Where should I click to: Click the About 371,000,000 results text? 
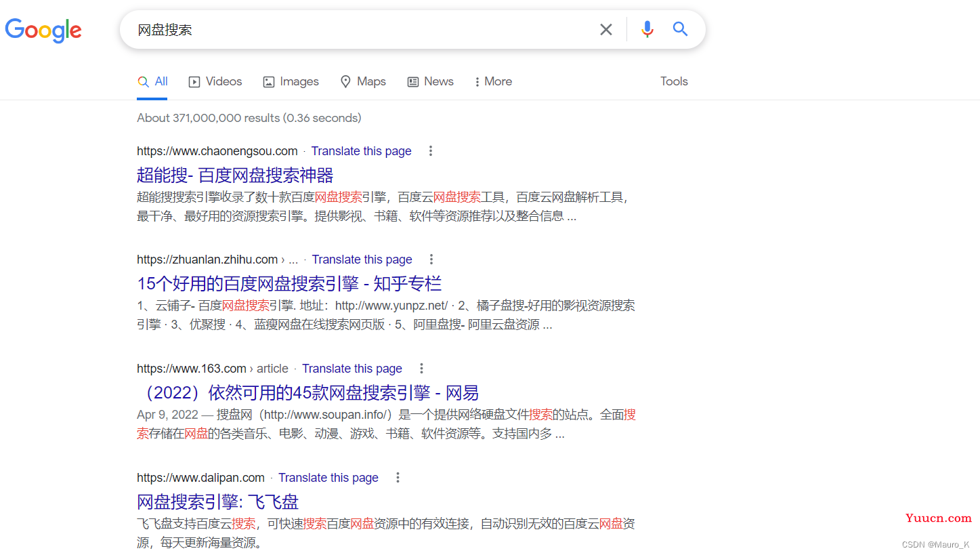coord(249,118)
